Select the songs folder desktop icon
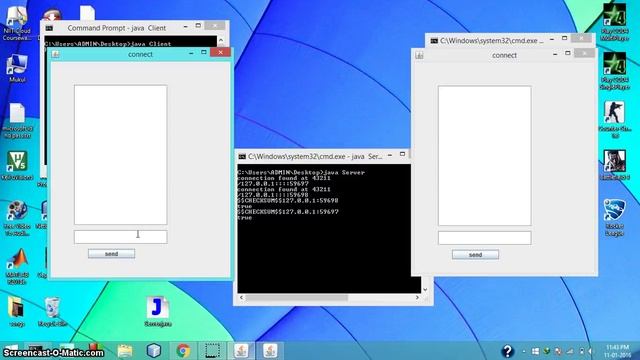The width and height of the screenshot is (640, 360). [x=17, y=312]
